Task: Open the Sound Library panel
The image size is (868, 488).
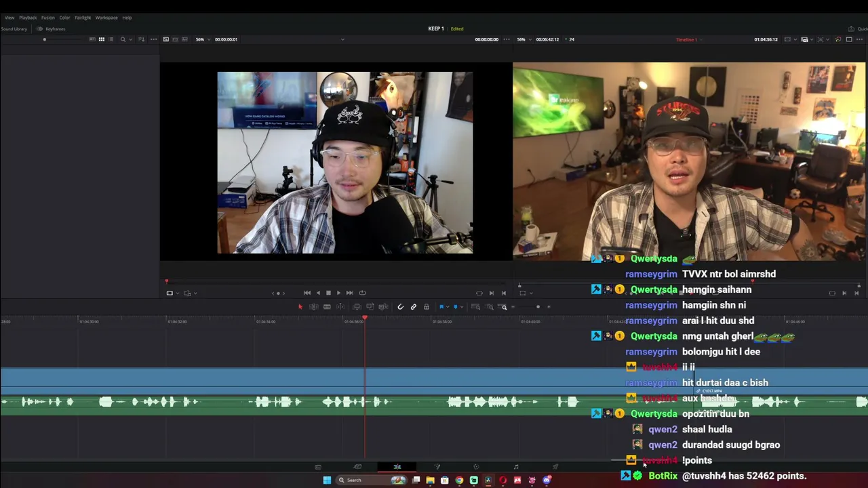Action: [14, 29]
